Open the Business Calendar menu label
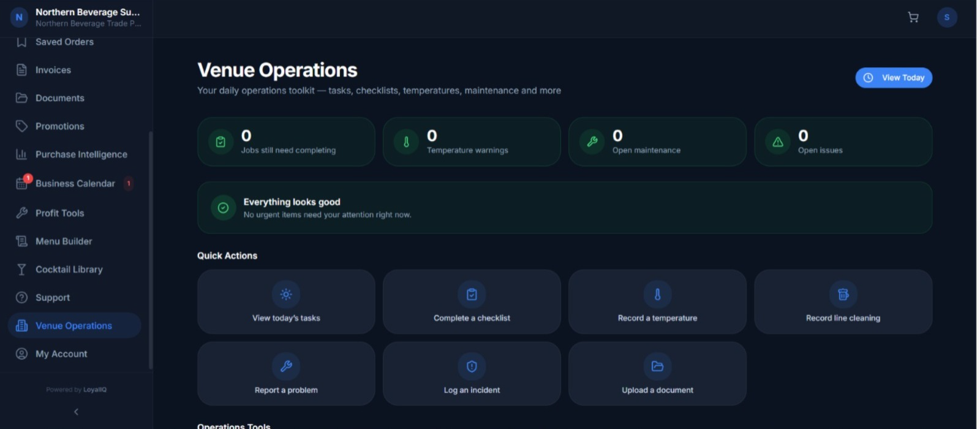Screen dimensions: 980x429 (x=75, y=183)
